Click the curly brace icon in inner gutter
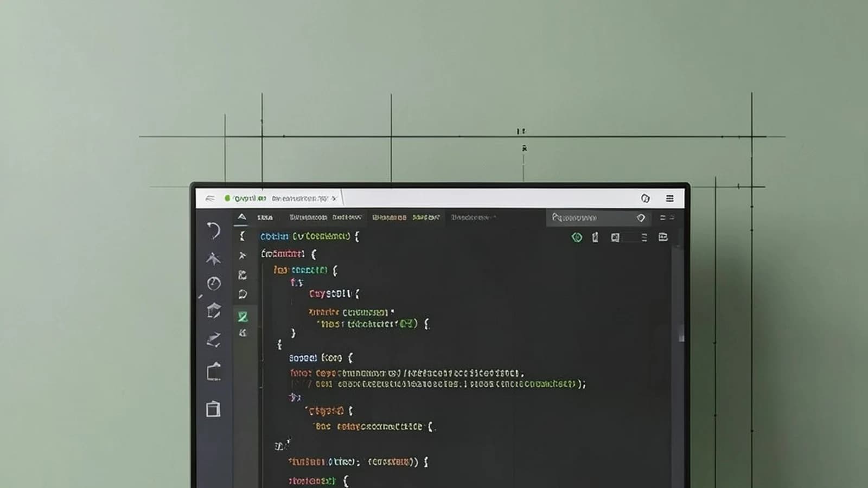The height and width of the screenshot is (488, 868). (242, 236)
